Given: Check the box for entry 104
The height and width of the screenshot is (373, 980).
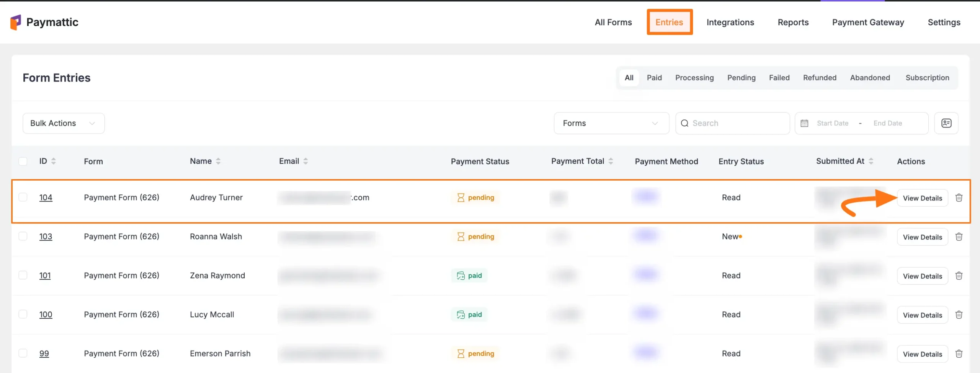Looking at the screenshot, I should tap(23, 197).
